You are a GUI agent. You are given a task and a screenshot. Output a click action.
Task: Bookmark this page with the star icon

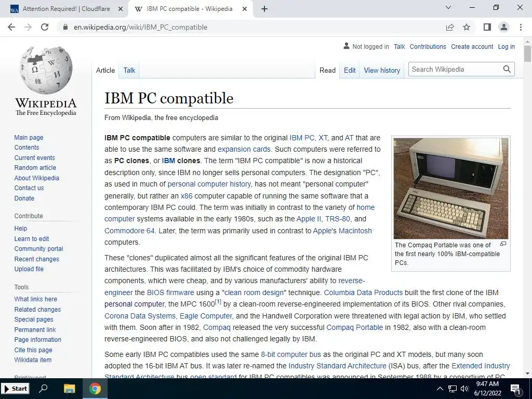[x=467, y=27]
